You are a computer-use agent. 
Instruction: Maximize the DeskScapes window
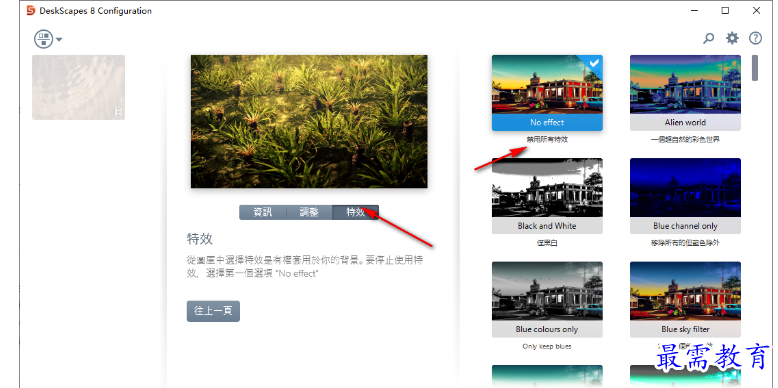[x=725, y=10]
